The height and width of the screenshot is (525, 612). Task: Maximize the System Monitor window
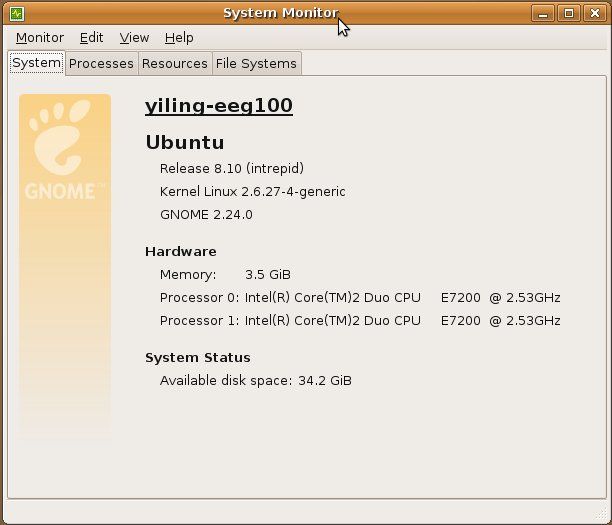568,13
